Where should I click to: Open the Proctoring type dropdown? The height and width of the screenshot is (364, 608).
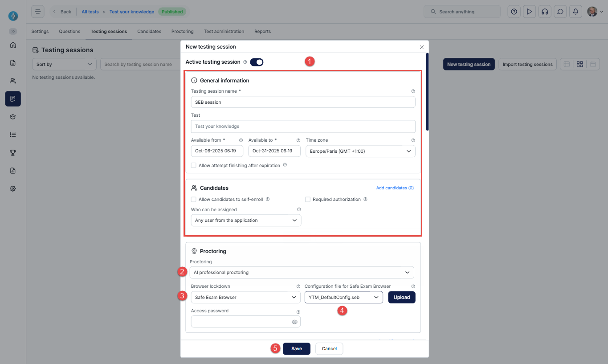coord(302,272)
